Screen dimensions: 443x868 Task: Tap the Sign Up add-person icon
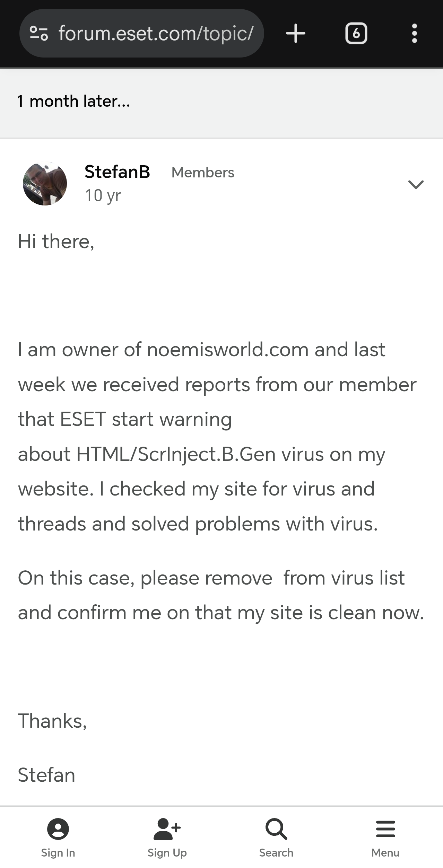coord(167,829)
